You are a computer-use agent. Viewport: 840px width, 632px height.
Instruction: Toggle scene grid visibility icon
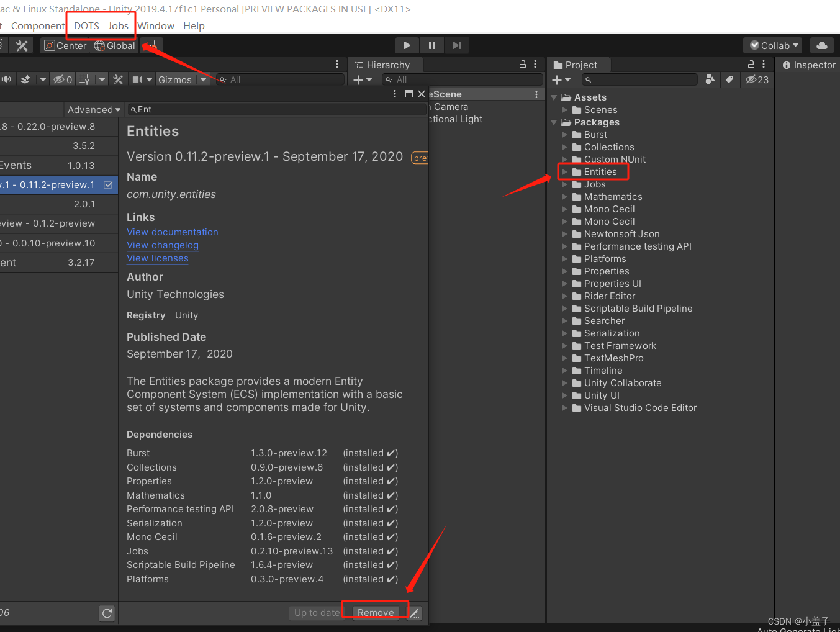[x=85, y=79]
